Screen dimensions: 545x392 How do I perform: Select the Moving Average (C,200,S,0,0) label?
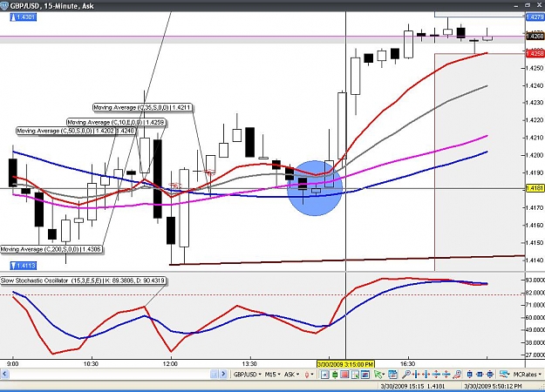coord(51,249)
